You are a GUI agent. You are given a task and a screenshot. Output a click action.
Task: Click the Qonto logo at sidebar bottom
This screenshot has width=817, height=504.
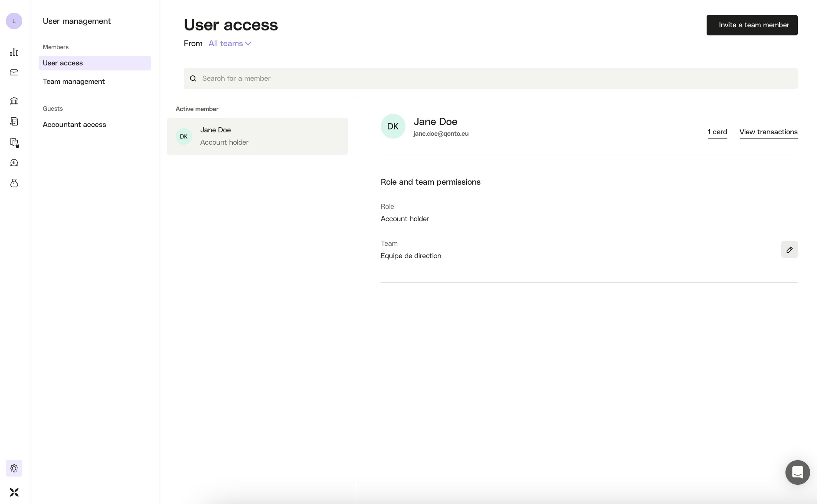[x=14, y=492]
